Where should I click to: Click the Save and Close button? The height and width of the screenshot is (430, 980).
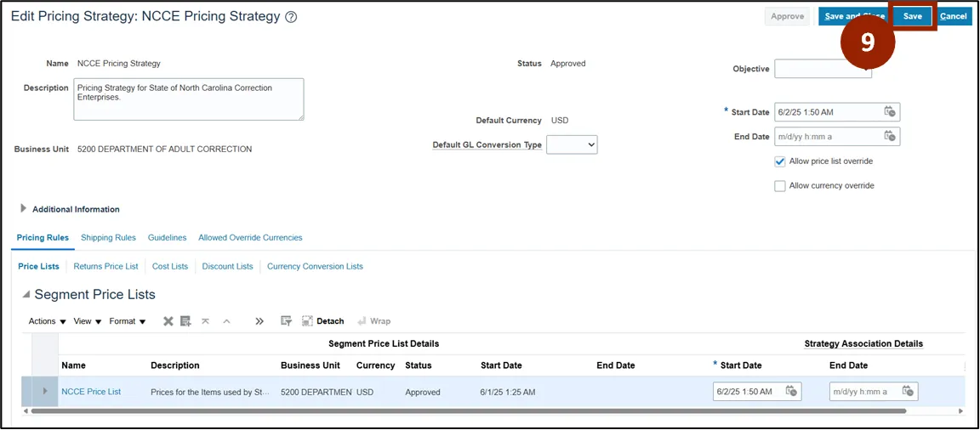coord(854,17)
